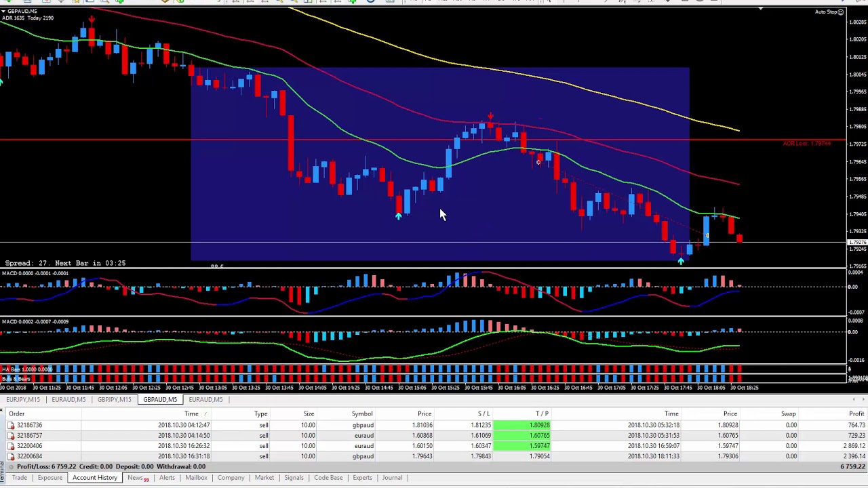Switch to the EURJPY,M15 chart tab

[x=23, y=400]
